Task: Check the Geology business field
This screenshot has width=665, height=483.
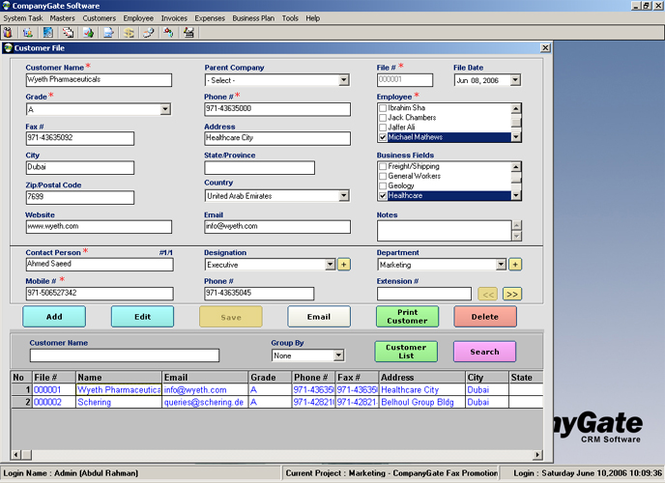Action: [383, 186]
